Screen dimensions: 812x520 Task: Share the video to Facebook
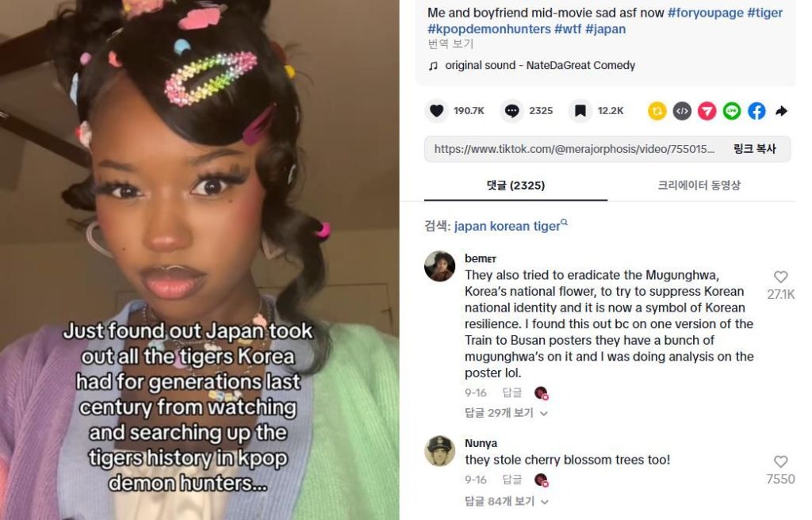[756, 111]
